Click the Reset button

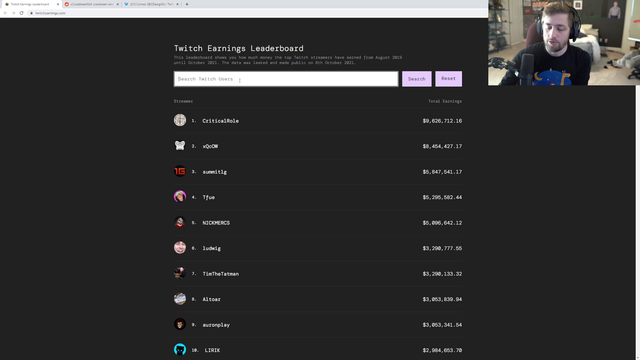pyautogui.click(x=449, y=78)
